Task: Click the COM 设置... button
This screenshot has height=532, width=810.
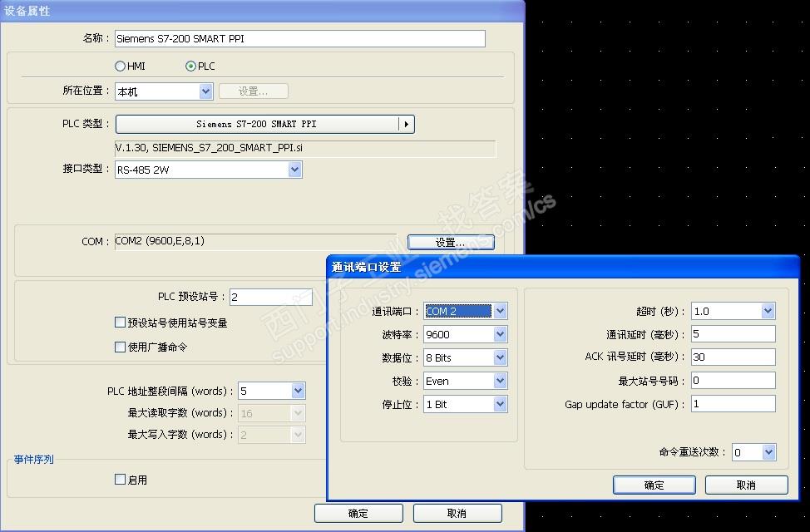Action: coord(451,242)
